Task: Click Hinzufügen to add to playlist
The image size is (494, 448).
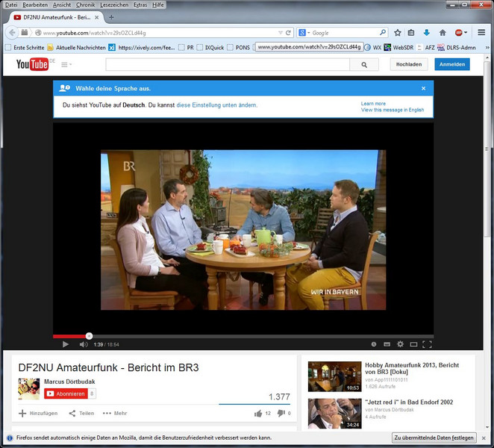Action: [x=38, y=413]
